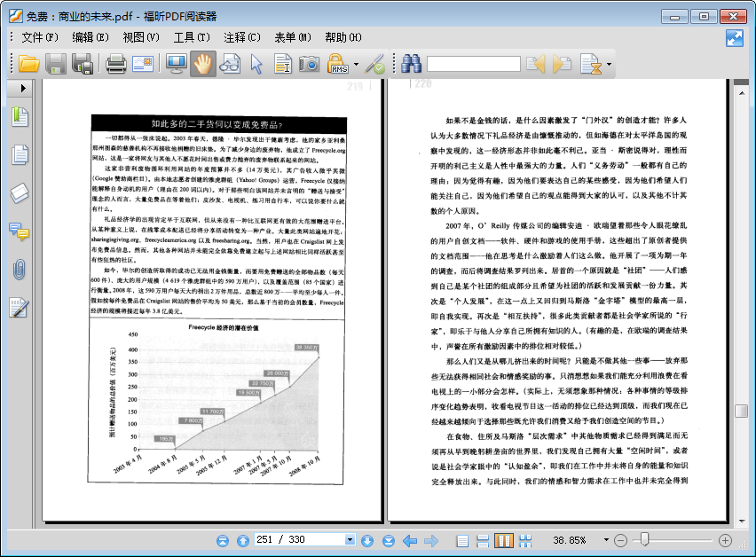Open the 文件(F) menu
This screenshot has width=756, height=557.
tap(40, 37)
